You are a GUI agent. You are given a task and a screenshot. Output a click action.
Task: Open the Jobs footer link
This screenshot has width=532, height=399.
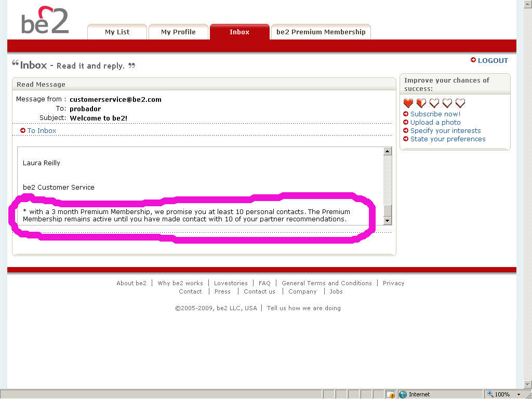pyautogui.click(x=336, y=291)
